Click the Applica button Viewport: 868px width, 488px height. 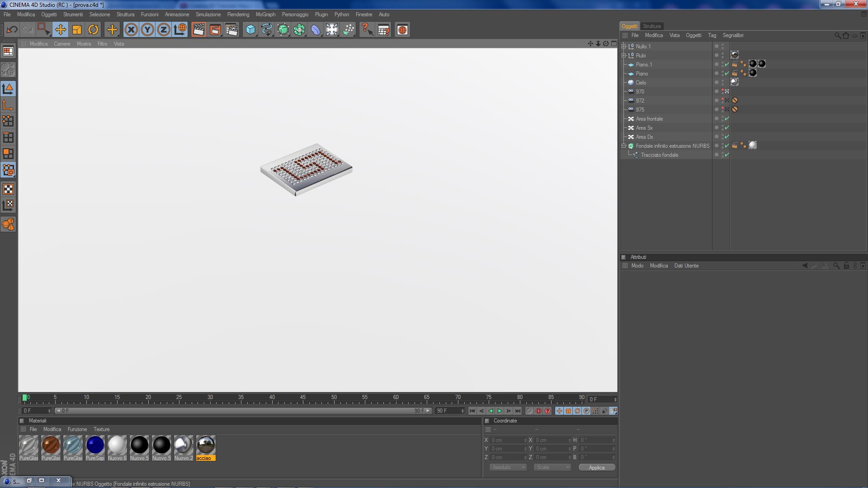click(596, 467)
